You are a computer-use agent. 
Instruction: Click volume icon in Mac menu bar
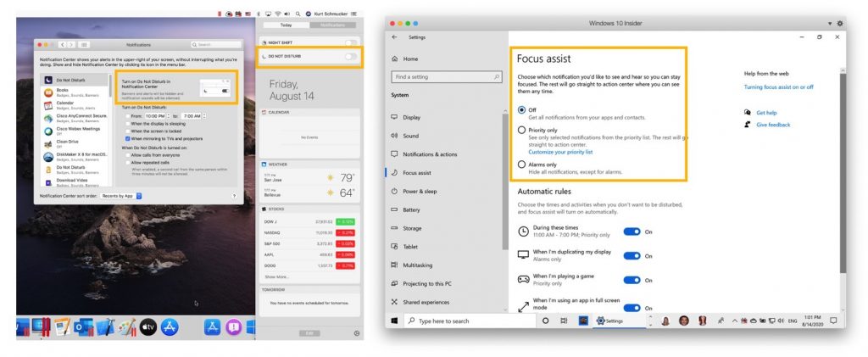288,13
